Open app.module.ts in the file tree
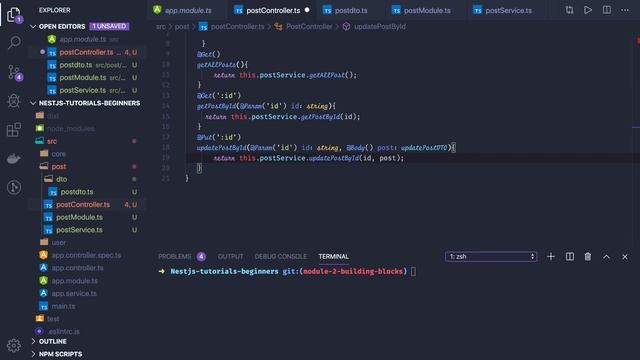 (x=74, y=281)
